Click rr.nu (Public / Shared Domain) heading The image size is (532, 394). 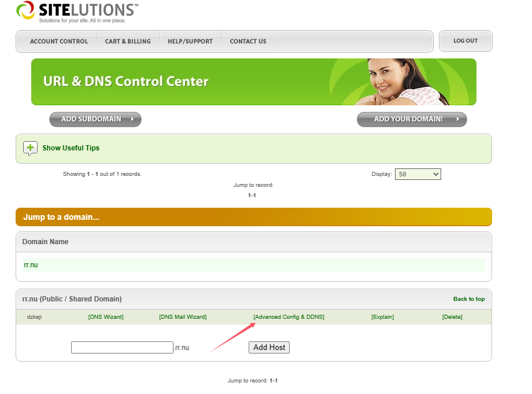click(x=72, y=299)
